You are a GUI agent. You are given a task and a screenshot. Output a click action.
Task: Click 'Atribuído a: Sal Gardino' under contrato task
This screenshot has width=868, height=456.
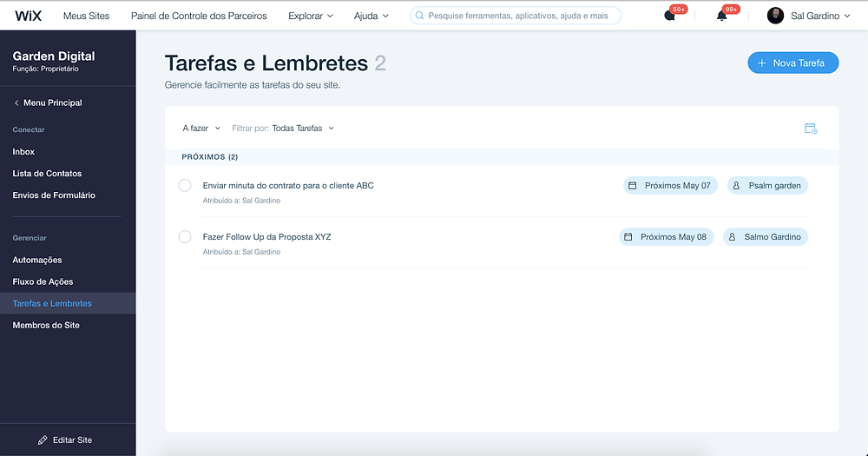241,201
